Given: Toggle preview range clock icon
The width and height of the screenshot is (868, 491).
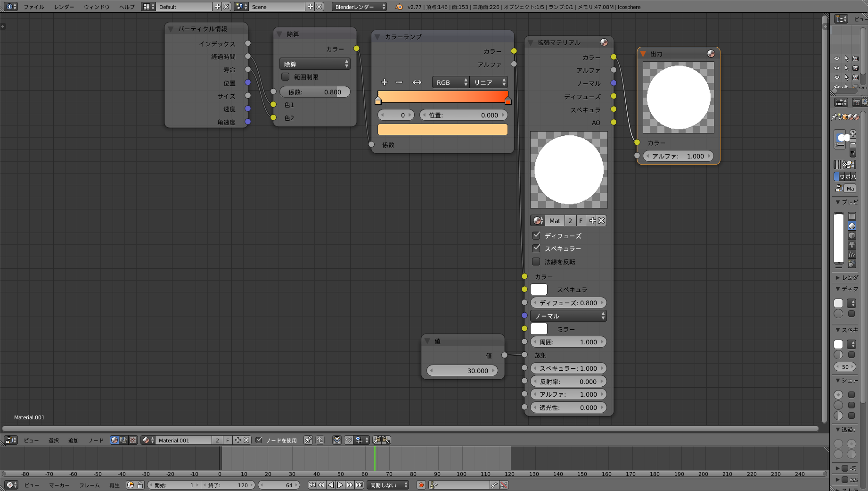Looking at the screenshot, I should coord(131,485).
